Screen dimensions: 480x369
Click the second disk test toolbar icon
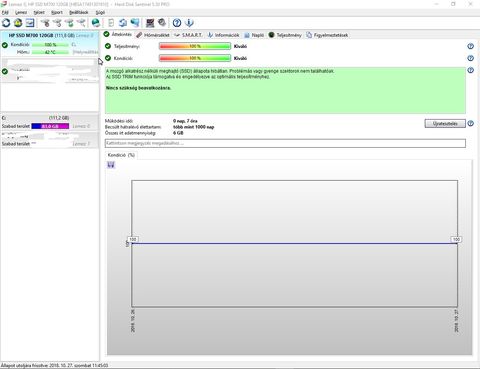pos(57,23)
